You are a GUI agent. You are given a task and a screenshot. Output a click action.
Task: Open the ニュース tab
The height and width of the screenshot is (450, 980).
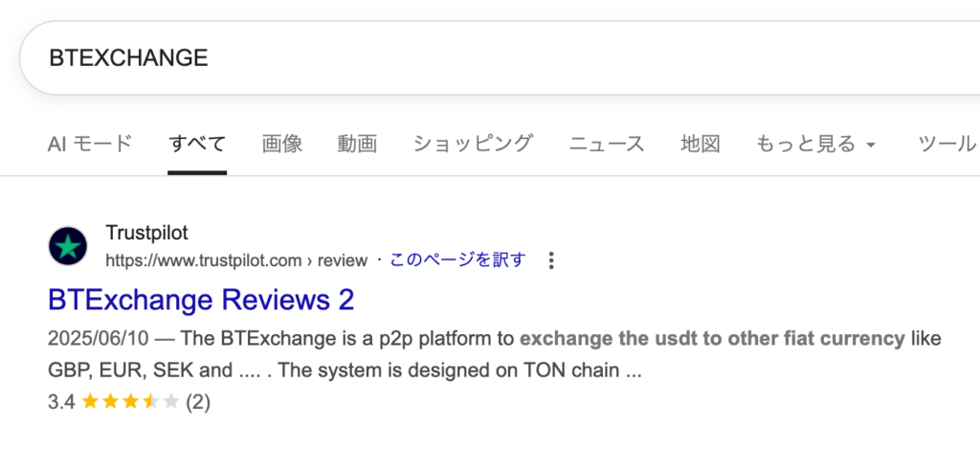pos(607,145)
